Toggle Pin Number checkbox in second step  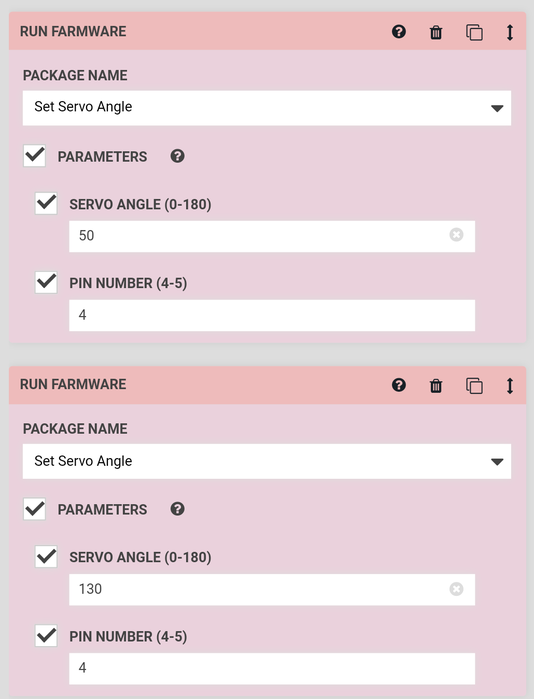coord(46,636)
